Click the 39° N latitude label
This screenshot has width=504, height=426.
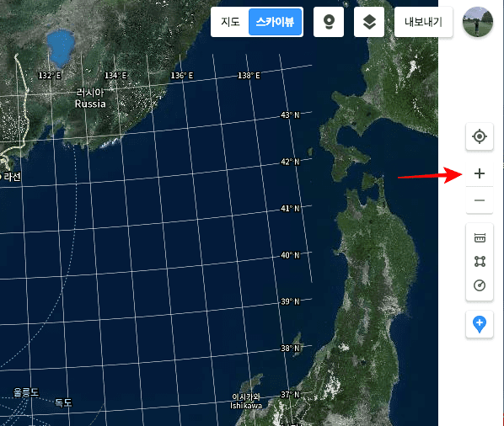[x=290, y=301]
